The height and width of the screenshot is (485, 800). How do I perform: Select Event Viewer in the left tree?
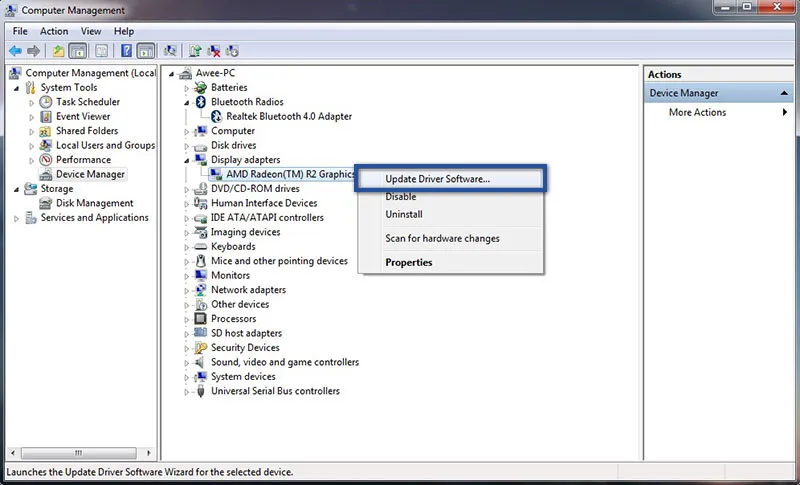(82, 116)
